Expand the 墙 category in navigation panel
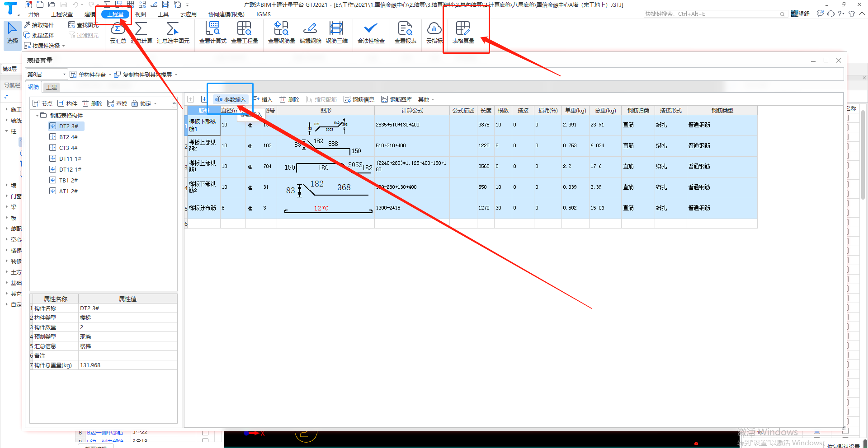Screen dimensions: 868x448 click(x=7, y=185)
